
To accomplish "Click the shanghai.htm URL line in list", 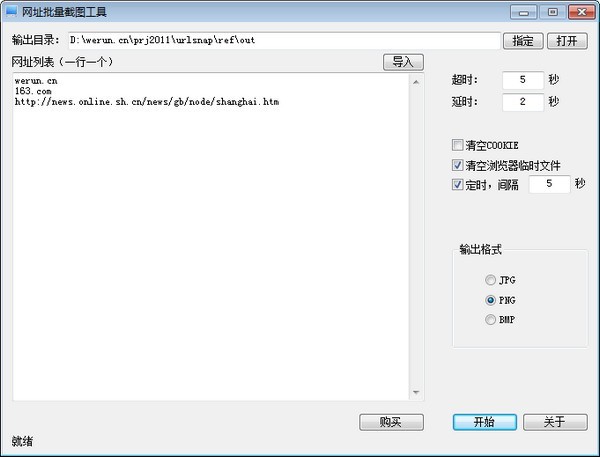I will (x=147, y=102).
